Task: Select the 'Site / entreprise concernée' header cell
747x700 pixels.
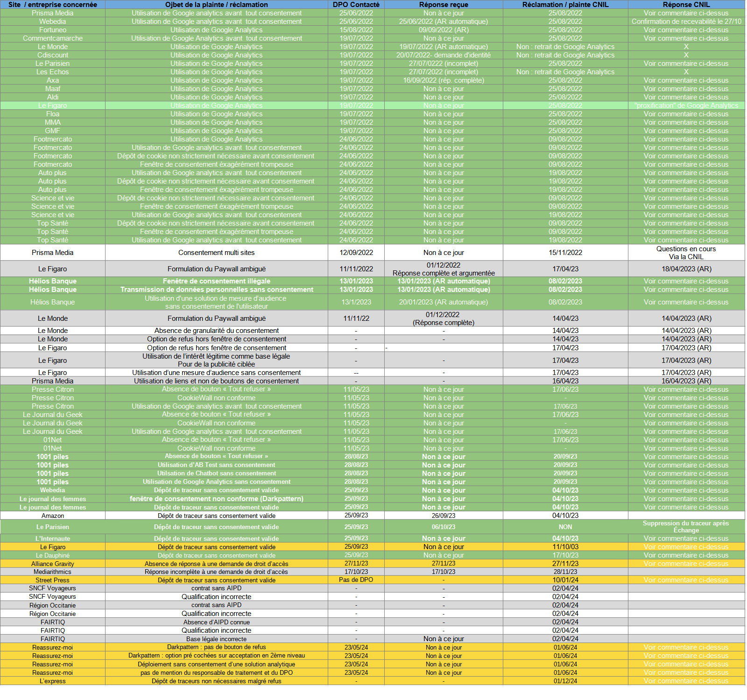Action: (53, 5)
